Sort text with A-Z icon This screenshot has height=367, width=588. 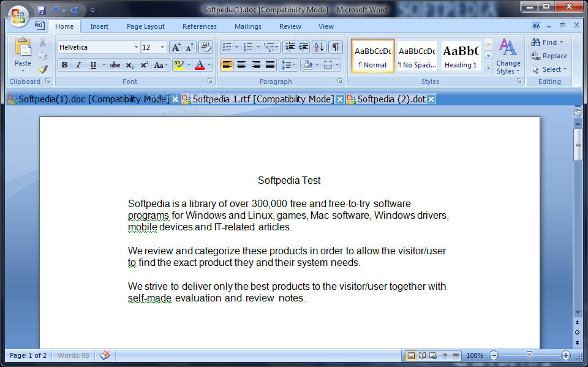(319, 47)
